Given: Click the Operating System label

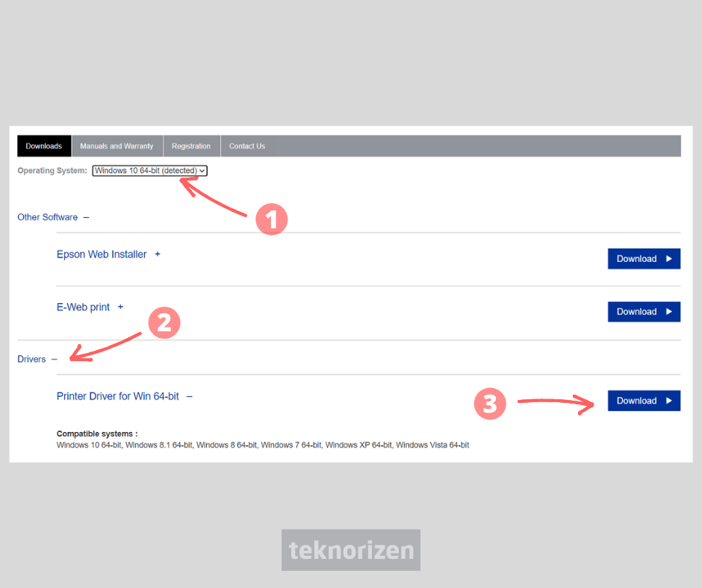Looking at the screenshot, I should click(52, 170).
